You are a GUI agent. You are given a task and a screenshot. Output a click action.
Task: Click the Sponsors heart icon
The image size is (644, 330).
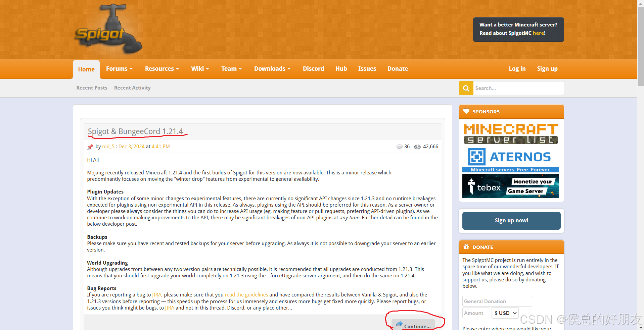tap(466, 111)
